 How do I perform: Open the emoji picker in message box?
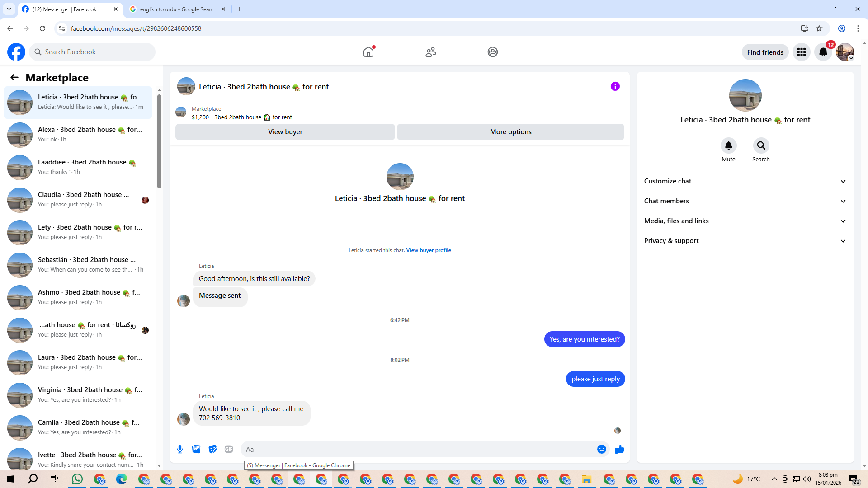601,449
